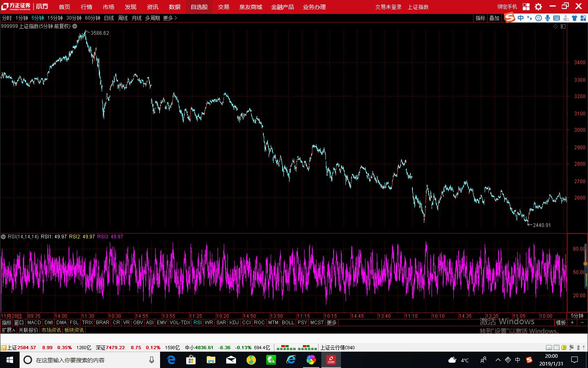
Task: Switch to the 1分钟 period
Action: click(x=22, y=18)
